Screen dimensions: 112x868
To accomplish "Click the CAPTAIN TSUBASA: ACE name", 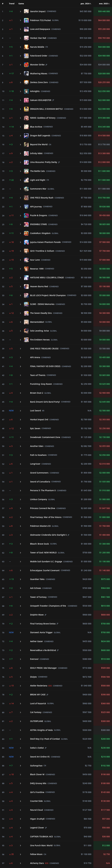I will pyautogui.click(x=41, y=837).
